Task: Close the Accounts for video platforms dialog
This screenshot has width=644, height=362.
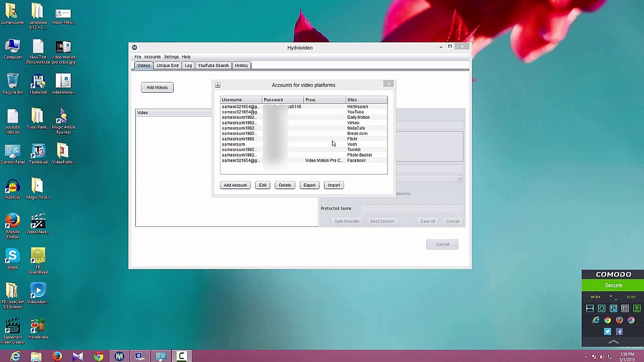Action: click(x=388, y=84)
